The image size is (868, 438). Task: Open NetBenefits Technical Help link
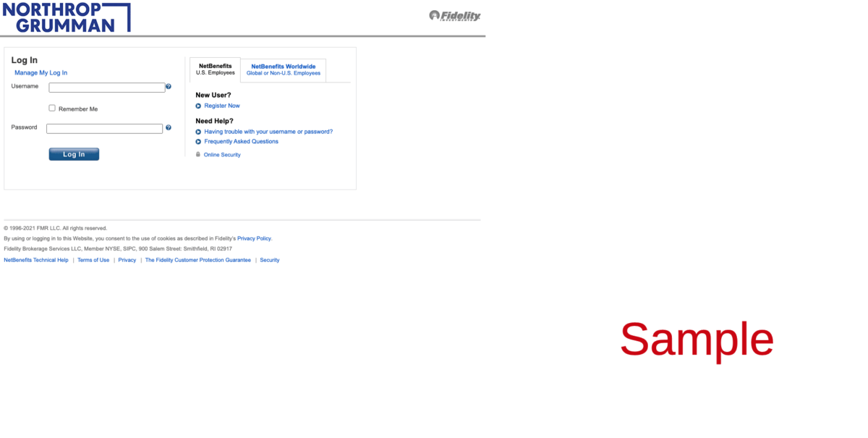tap(36, 260)
